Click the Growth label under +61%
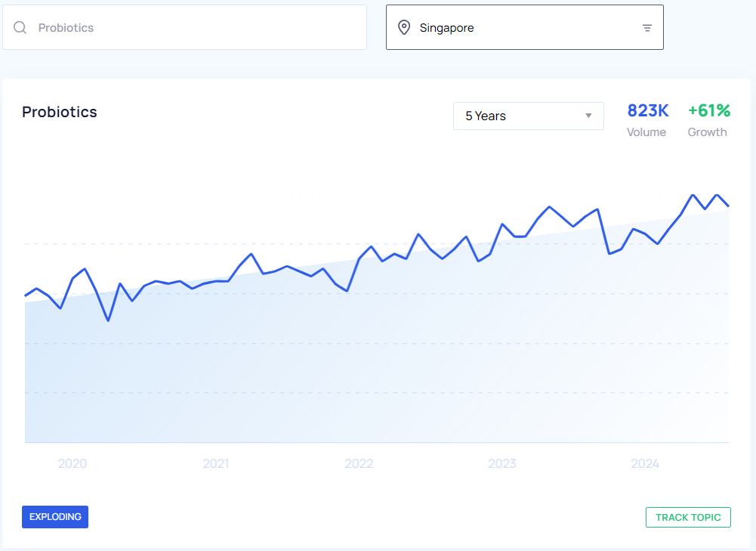Screen dimensions: 756x551 point(707,132)
